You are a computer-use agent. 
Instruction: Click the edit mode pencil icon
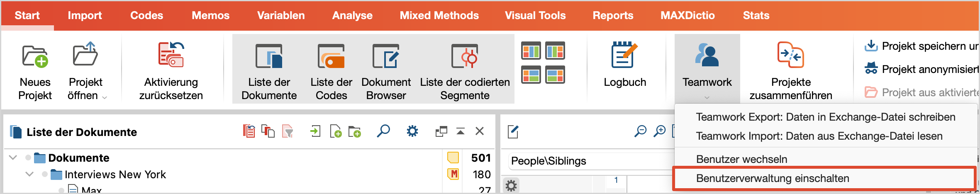click(513, 132)
